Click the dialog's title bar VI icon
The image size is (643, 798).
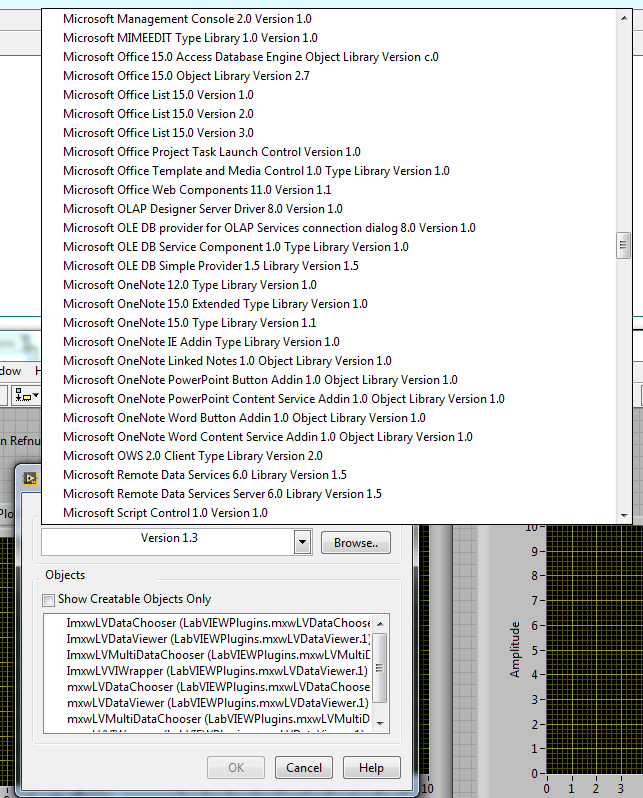tap(30, 478)
